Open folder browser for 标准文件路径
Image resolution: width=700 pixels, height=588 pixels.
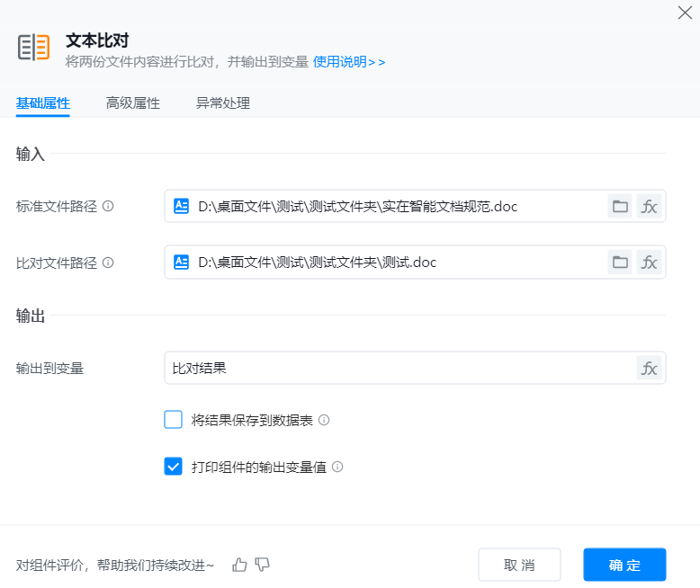coord(620,207)
